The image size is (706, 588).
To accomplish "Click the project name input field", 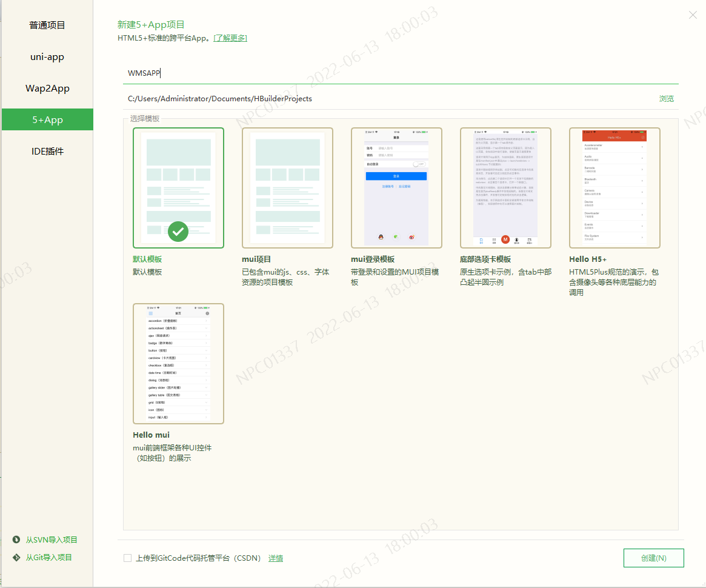I will 401,73.
